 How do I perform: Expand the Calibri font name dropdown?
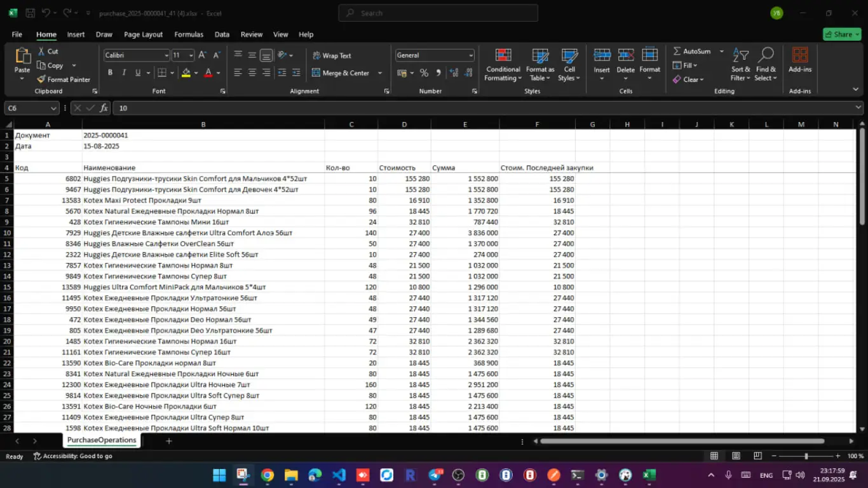click(166, 55)
